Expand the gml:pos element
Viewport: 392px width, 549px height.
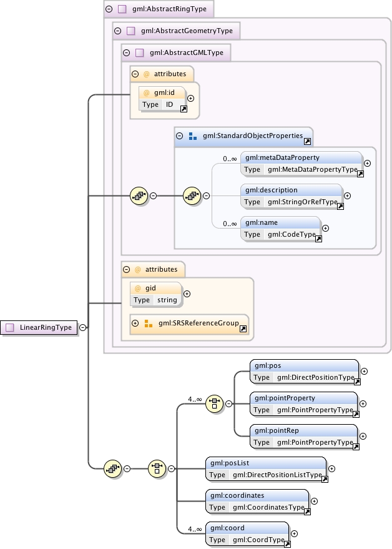[x=364, y=371]
